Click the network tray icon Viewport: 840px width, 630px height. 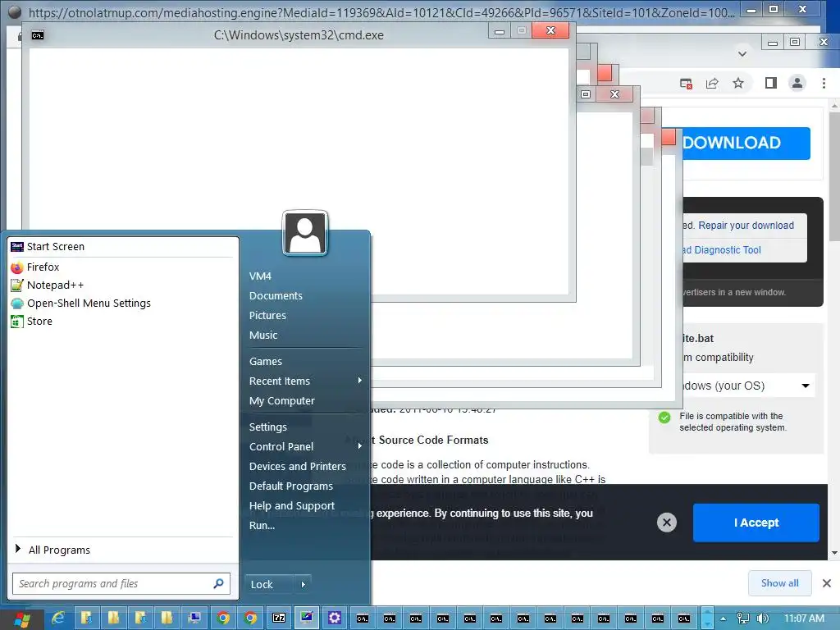coord(742,619)
